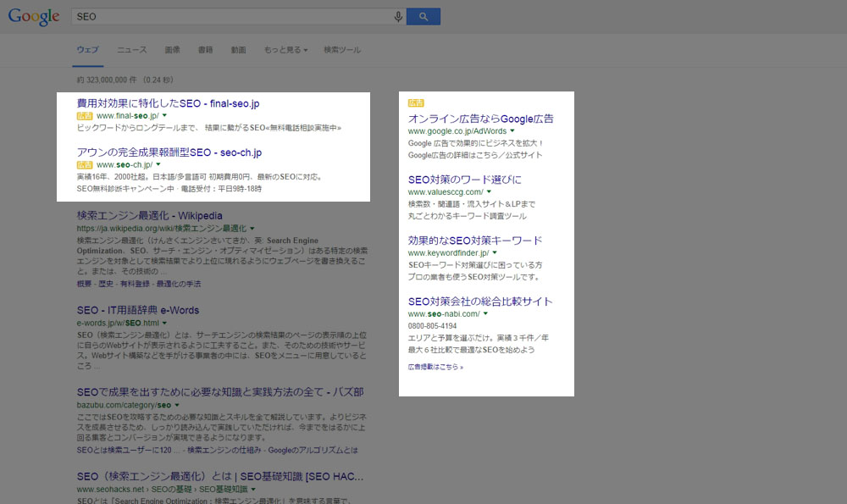Open 検索エンジンの仕組み sitelink
Image resolution: width=847 pixels, height=504 pixels.
click(x=224, y=450)
